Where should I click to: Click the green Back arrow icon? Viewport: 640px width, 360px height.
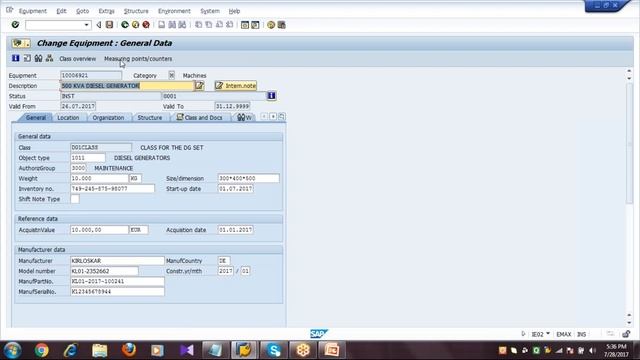pyautogui.click(x=125, y=25)
